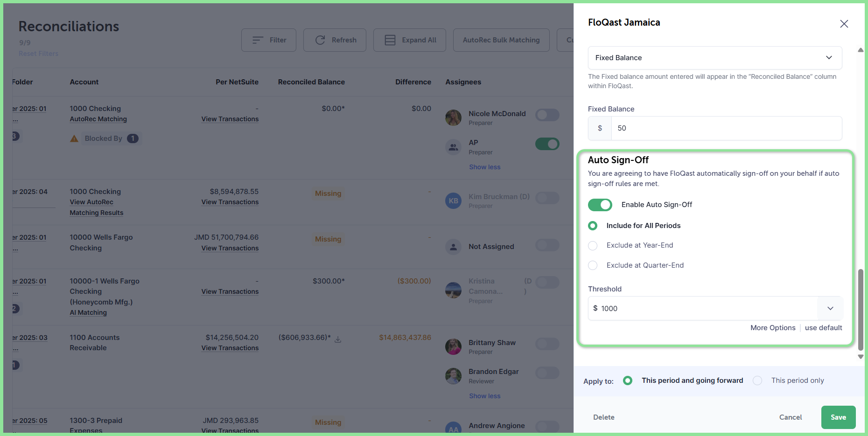868x436 pixels.
Task: Click Expand All button
Action: 410,40
